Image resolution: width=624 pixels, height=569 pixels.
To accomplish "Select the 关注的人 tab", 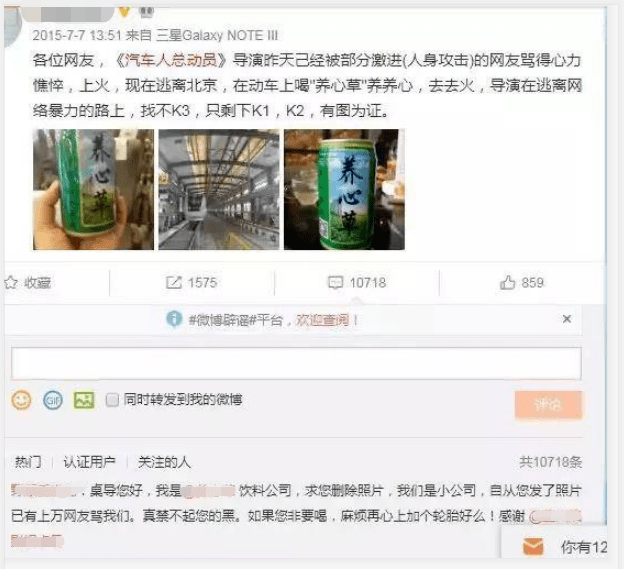I will pyautogui.click(x=164, y=462).
